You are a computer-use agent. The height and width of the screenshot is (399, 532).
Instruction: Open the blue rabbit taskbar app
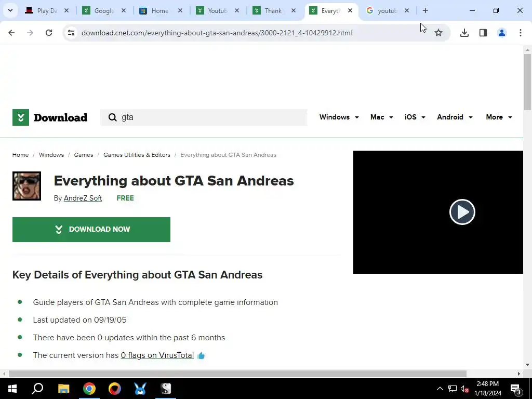pos(140,389)
